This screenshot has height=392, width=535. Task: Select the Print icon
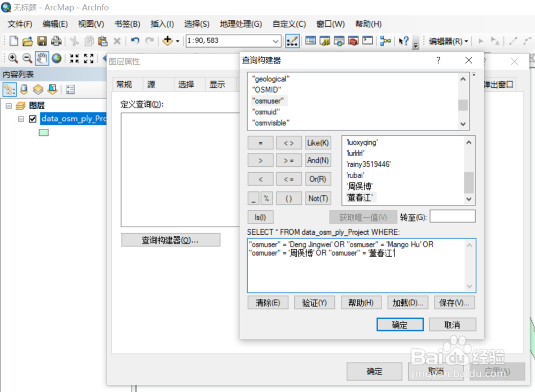tap(56, 40)
